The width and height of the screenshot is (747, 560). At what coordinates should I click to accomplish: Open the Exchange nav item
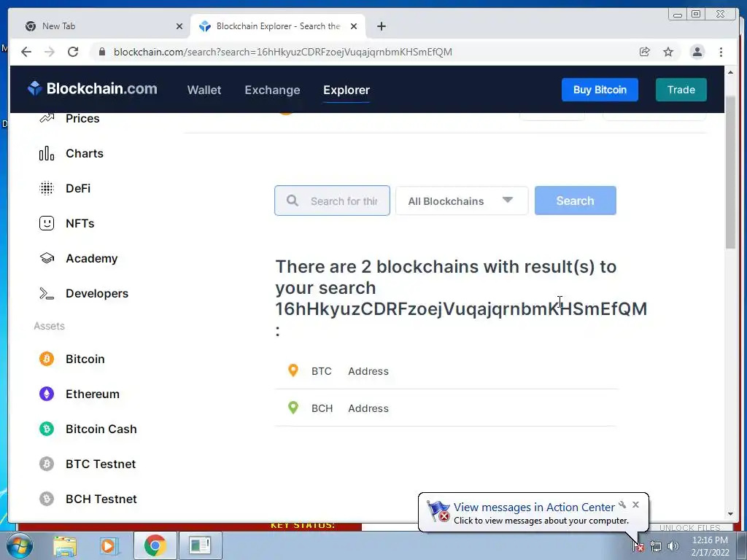[x=273, y=90]
